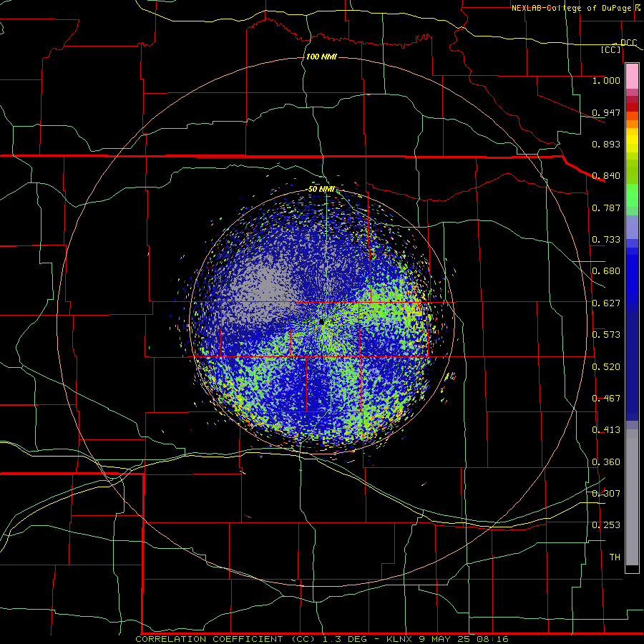Click the 1.000 legend value
The height and width of the screenshot is (644, 644).
point(606,80)
